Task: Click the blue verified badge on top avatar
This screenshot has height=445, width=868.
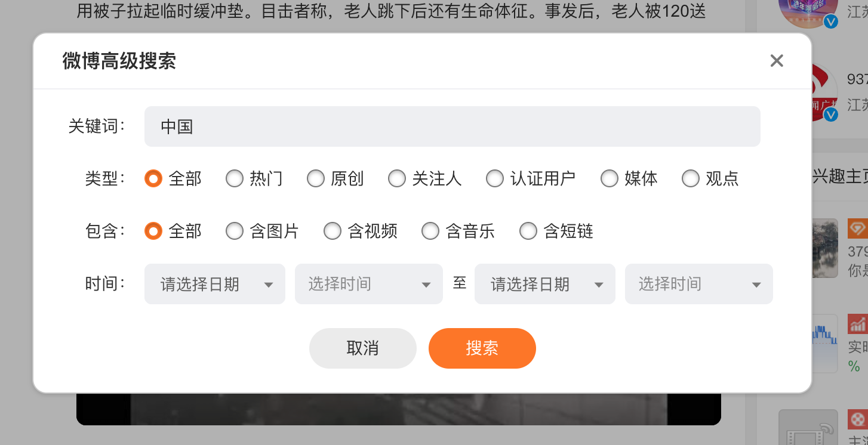Action: [831, 21]
